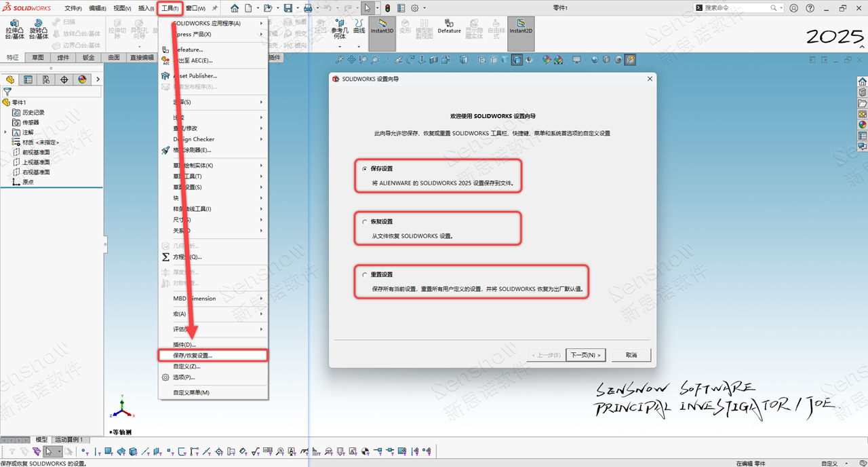This screenshot has width=868, height=467.
Task: Select the 恢复设置 radio button
Action: pyautogui.click(x=365, y=222)
